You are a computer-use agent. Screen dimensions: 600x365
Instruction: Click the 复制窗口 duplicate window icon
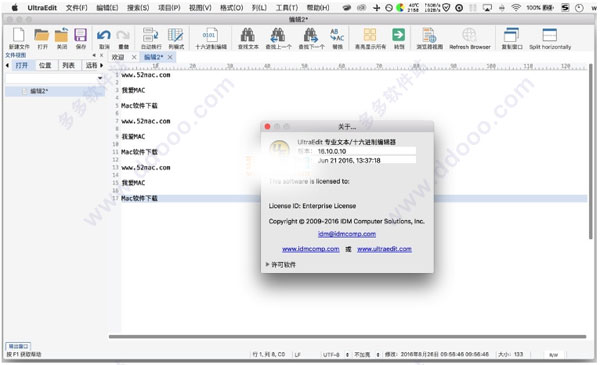pyautogui.click(x=512, y=35)
